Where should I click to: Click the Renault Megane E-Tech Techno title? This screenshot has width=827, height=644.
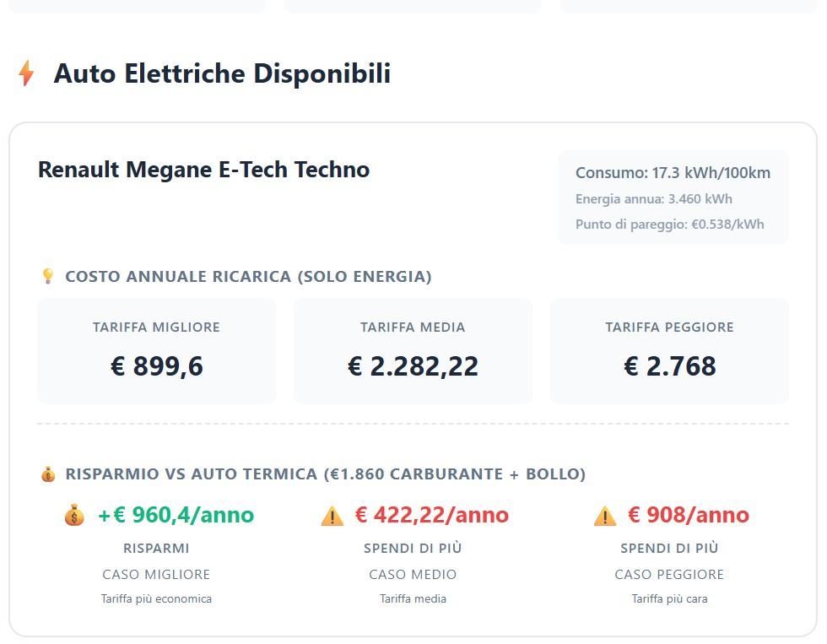click(203, 170)
